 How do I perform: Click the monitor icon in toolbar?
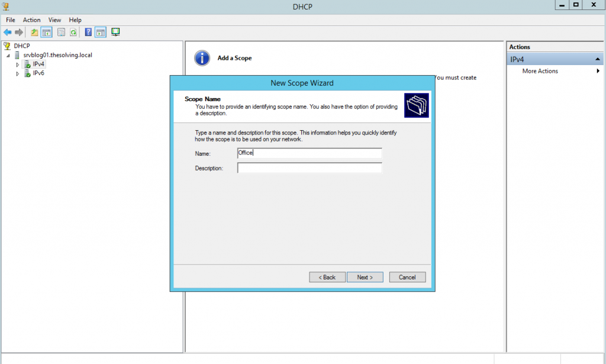115,32
